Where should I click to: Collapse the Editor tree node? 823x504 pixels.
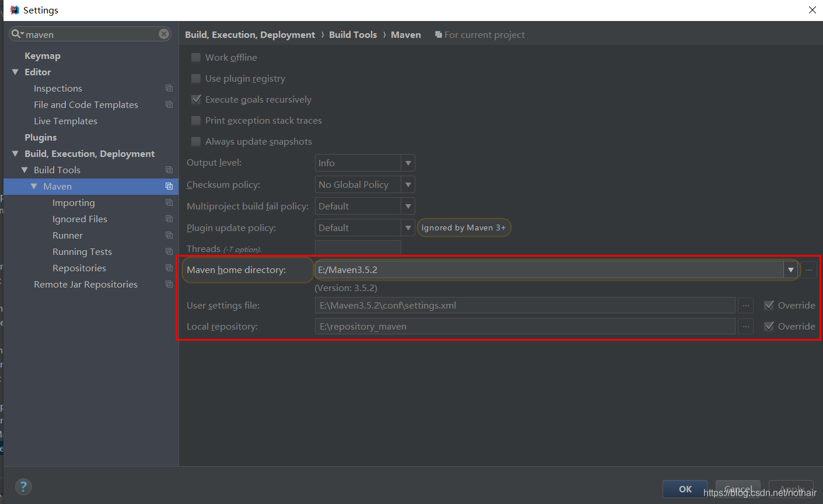point(15,72)
